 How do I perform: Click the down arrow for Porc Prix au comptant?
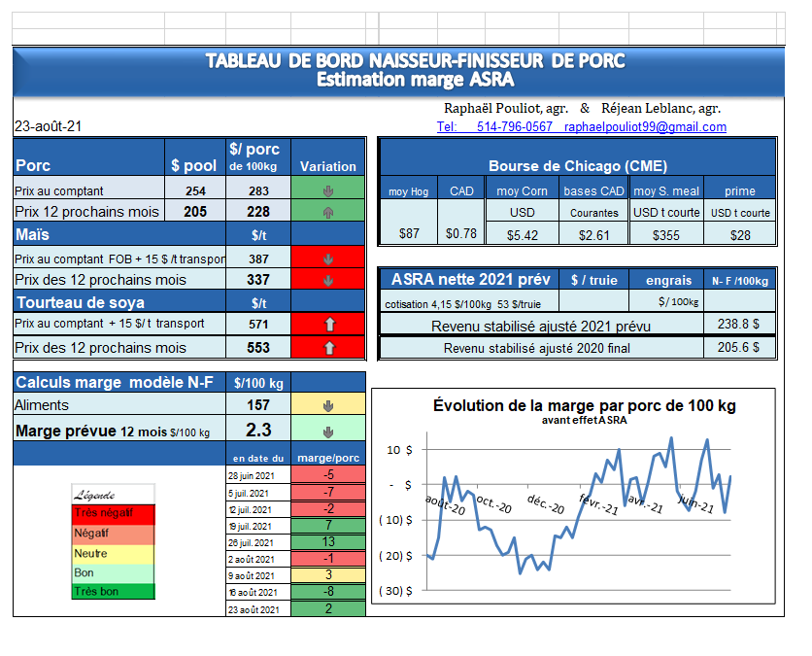point(328,191)
